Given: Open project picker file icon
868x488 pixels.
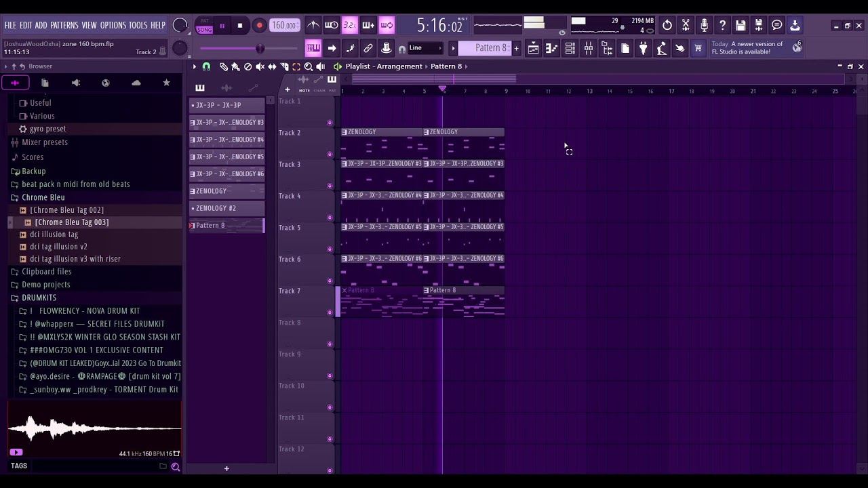Looking at the screenshot, I should click(625, 48).
